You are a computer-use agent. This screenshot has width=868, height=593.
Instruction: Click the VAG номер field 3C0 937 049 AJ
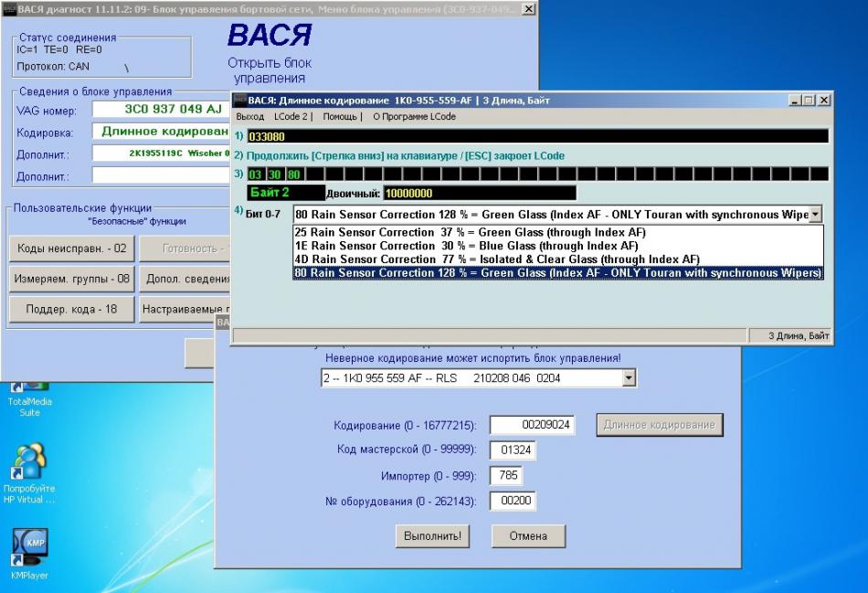point(161,109)
